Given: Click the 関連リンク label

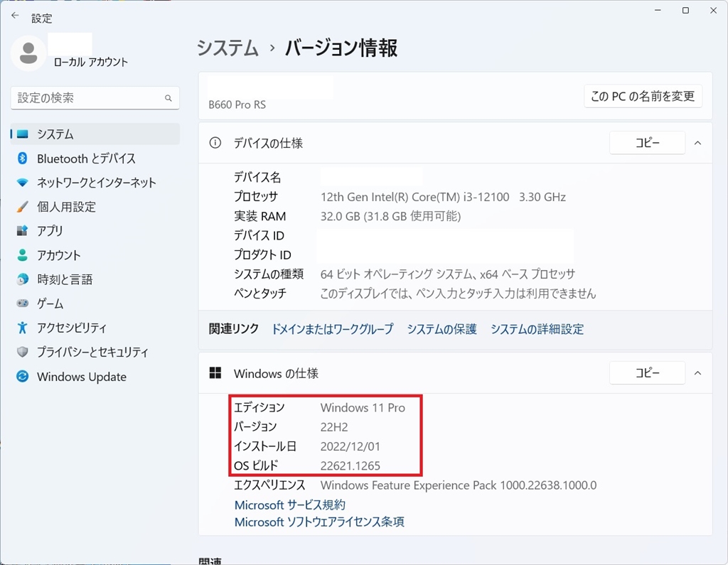Looking at the screenshot, I should tap(233, 329).
